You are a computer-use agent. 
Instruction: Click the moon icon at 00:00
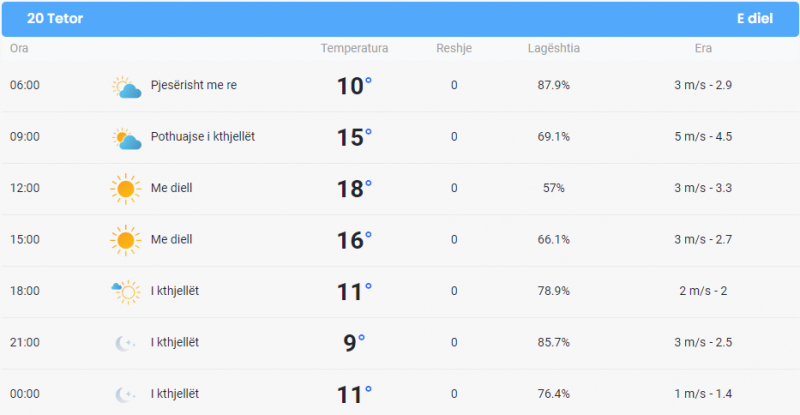coord(125,395)
